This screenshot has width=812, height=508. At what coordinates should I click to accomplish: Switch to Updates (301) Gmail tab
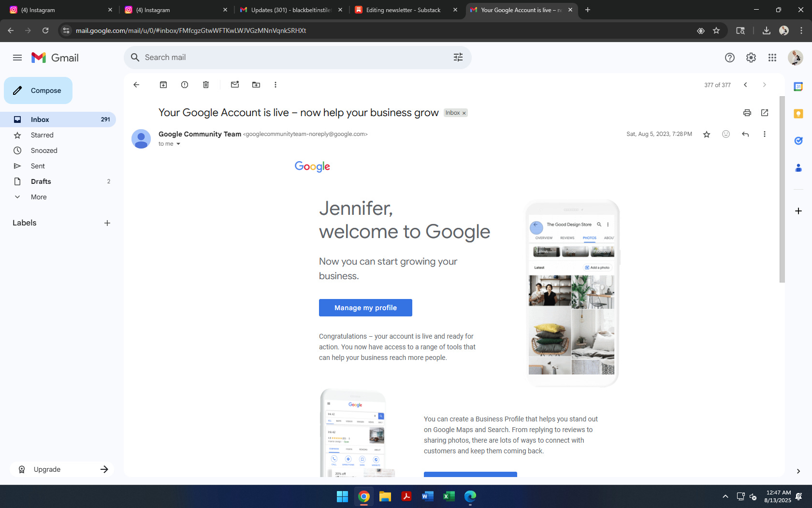click(x=291, y=10)
